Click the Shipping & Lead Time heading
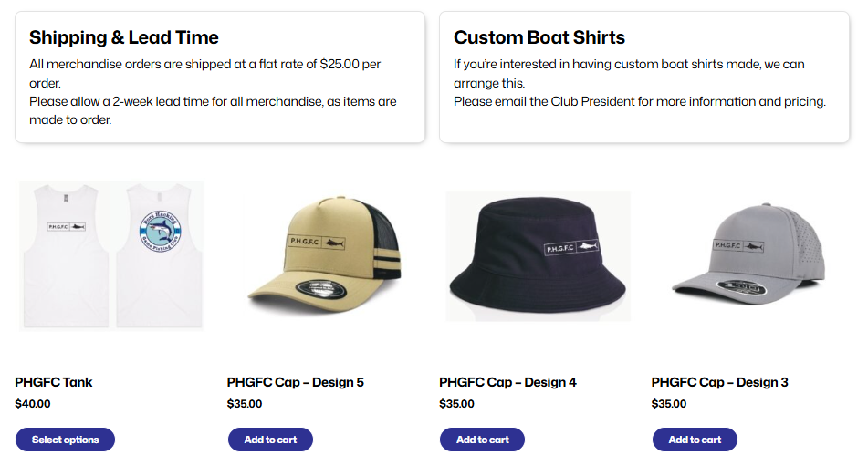The height and width of the screenshot is (476, 868). click(124, 37)
